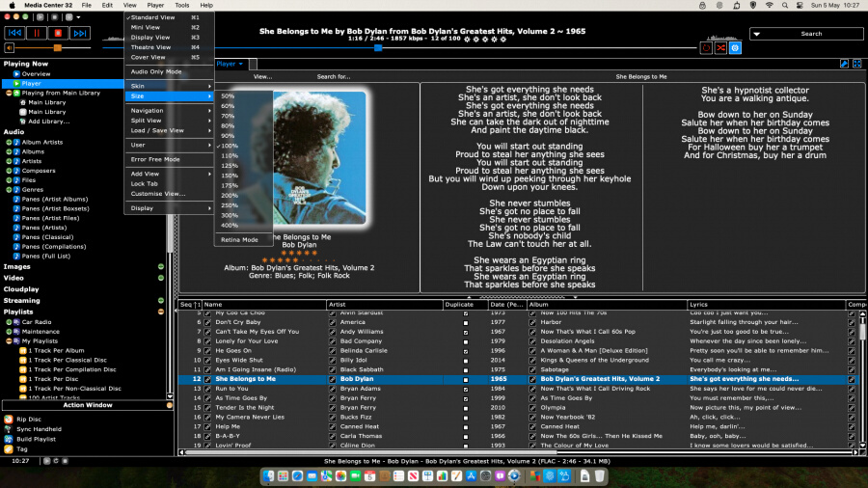Toggle Duplicate checkbox for Run to You
The height and width of the screenshot is (488, 868).
pyautogui.click(x=466, y=389)
